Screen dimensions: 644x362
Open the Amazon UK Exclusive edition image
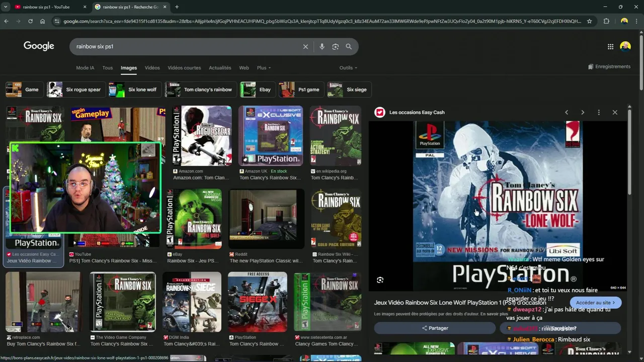click(x=271, y=136)
